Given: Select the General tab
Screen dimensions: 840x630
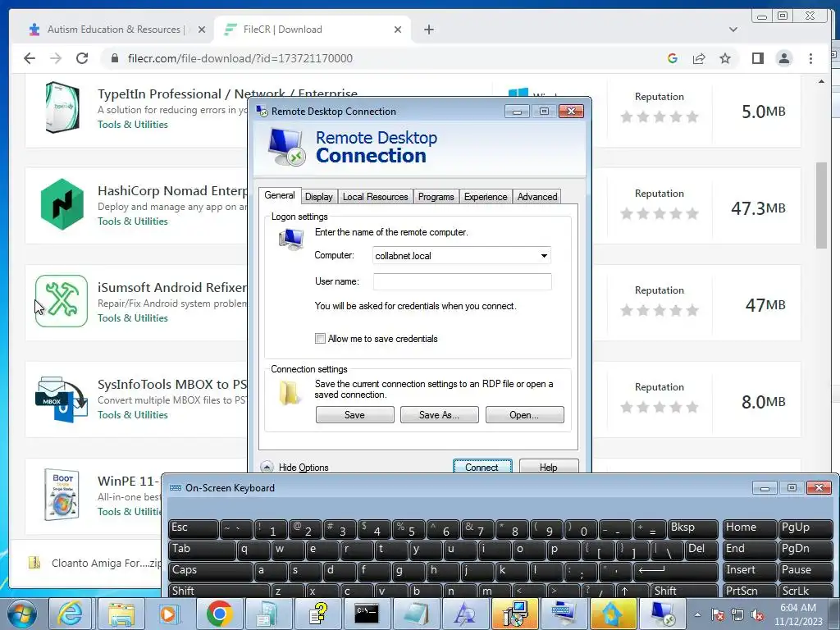Looking at the screenshot, I should (280, 195).
